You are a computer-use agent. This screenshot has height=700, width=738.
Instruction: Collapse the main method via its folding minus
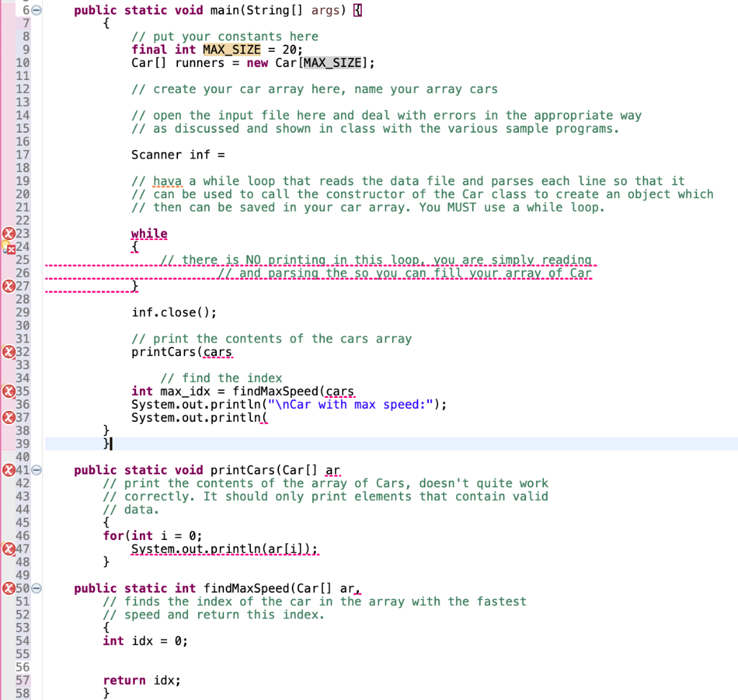pyautogui.click(x=35, y=10)
